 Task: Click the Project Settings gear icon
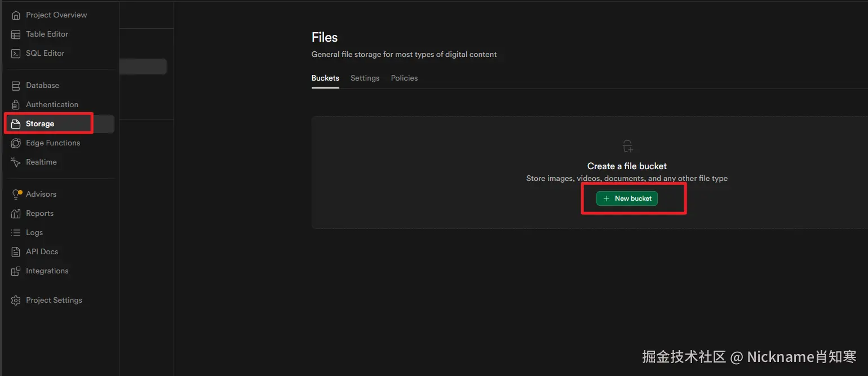[16, 300]
